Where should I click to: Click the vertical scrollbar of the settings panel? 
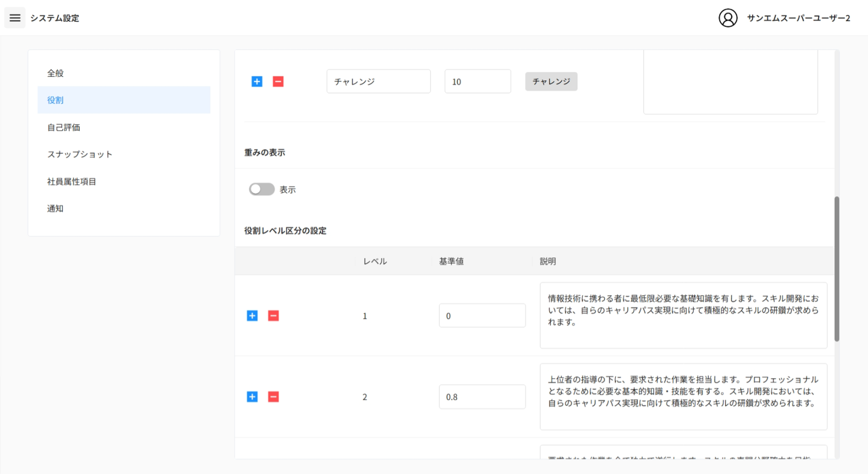(837, 269)
